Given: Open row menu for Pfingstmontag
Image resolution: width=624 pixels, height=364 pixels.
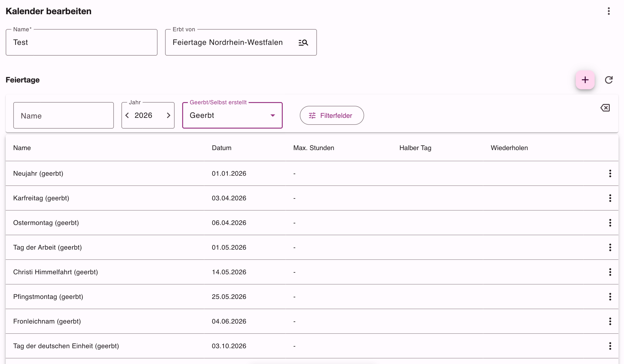Looking at the screenshot, I should pyautogui.click(x=610, y=297).
